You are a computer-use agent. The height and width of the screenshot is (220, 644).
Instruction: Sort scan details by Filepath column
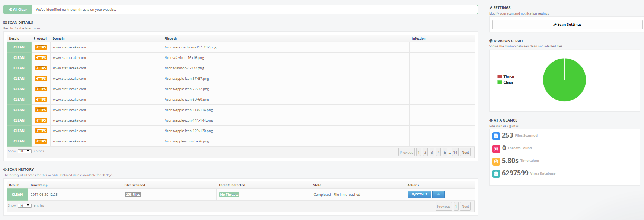[170, 39]
